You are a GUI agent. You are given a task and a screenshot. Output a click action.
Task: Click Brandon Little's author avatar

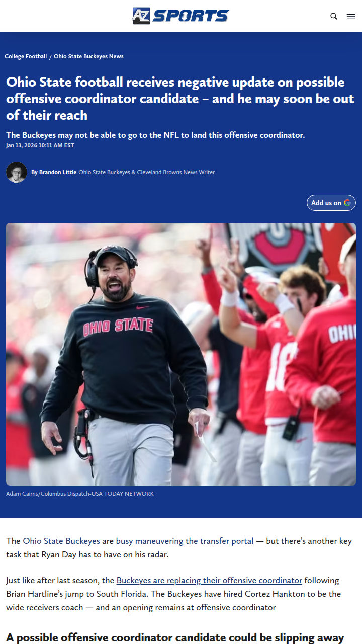17,172
